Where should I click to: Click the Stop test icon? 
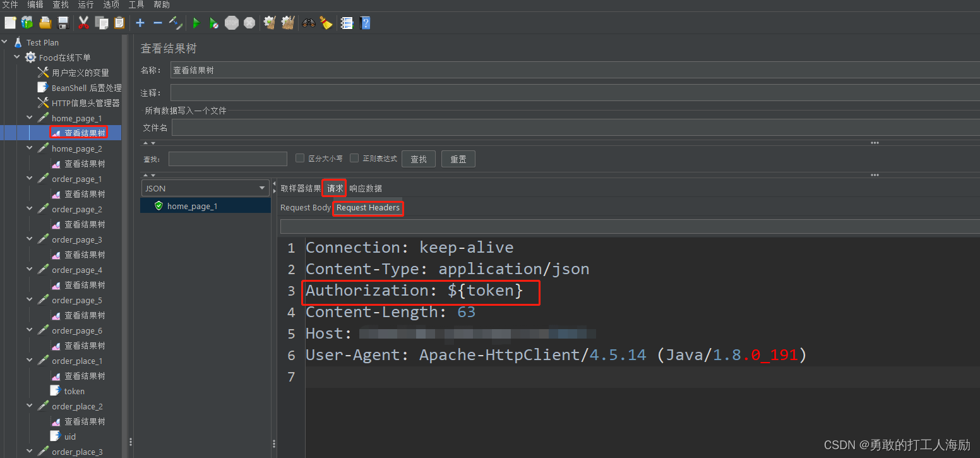click(232, 23)
